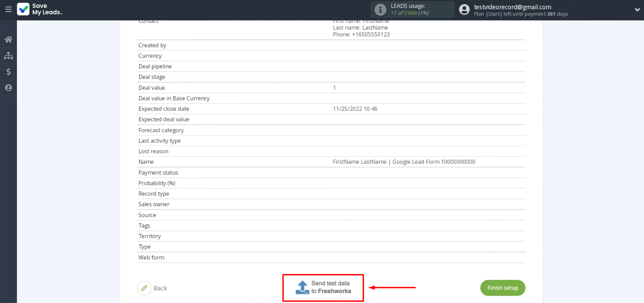Click the LEADS usage counter text
Image resolution: width=644 pixels, height=303 pixels.
coord(410,13)
